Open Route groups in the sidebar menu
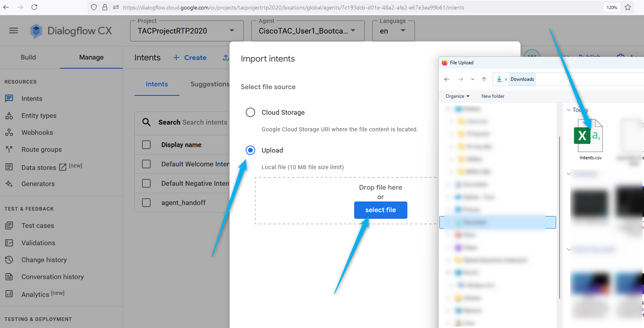The width and height of the screenshot is (644, 328). coord(41,149)
